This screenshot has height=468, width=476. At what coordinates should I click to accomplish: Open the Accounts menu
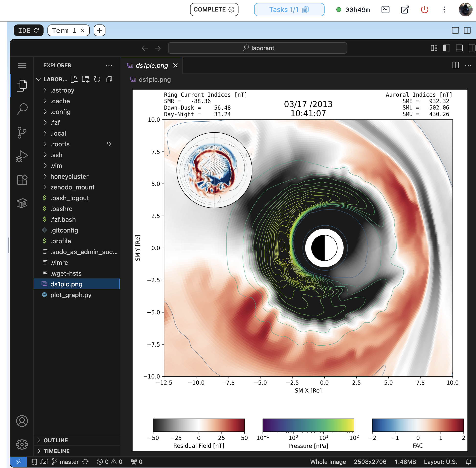[x=22, y=421]
